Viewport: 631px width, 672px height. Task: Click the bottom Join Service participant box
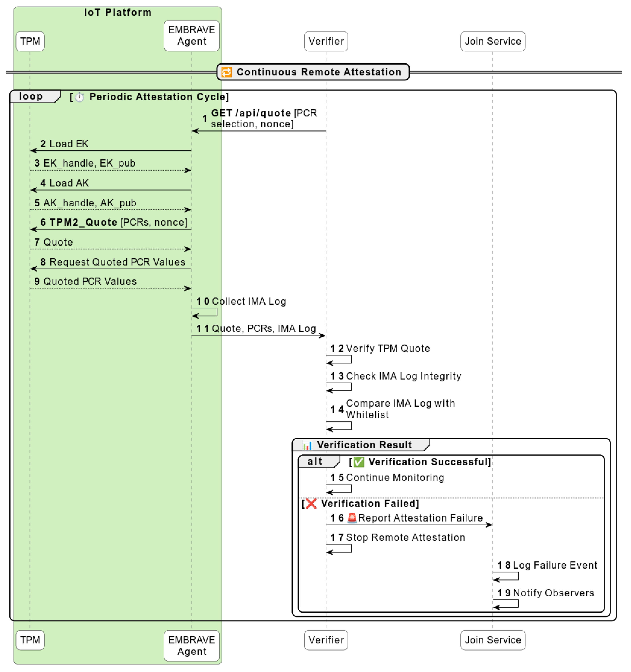click(493, 640)
